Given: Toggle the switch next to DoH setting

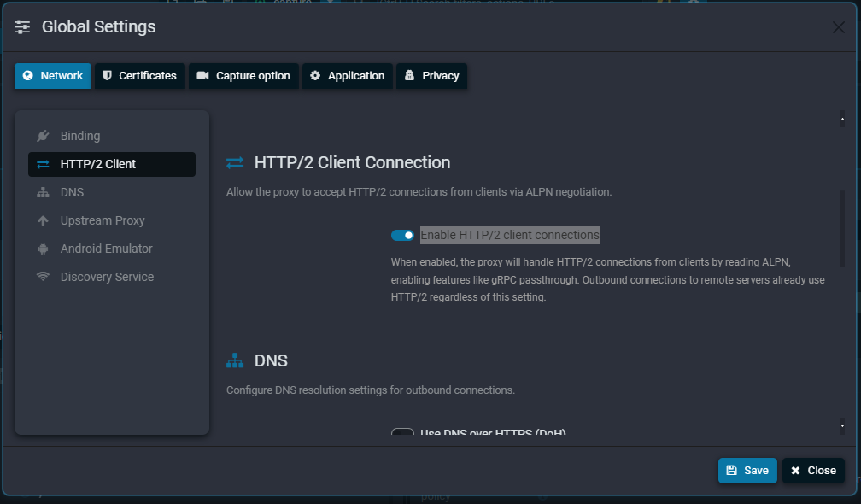Looking at the screenshot, I should pos(402,434).
